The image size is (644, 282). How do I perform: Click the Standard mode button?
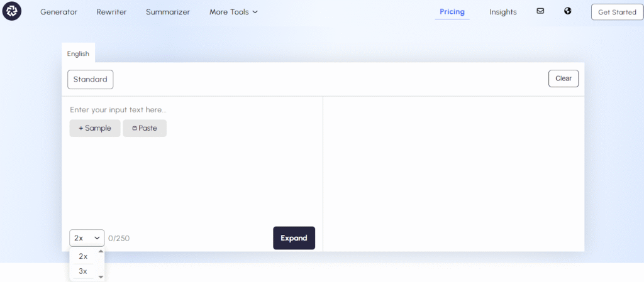(90, 79)
